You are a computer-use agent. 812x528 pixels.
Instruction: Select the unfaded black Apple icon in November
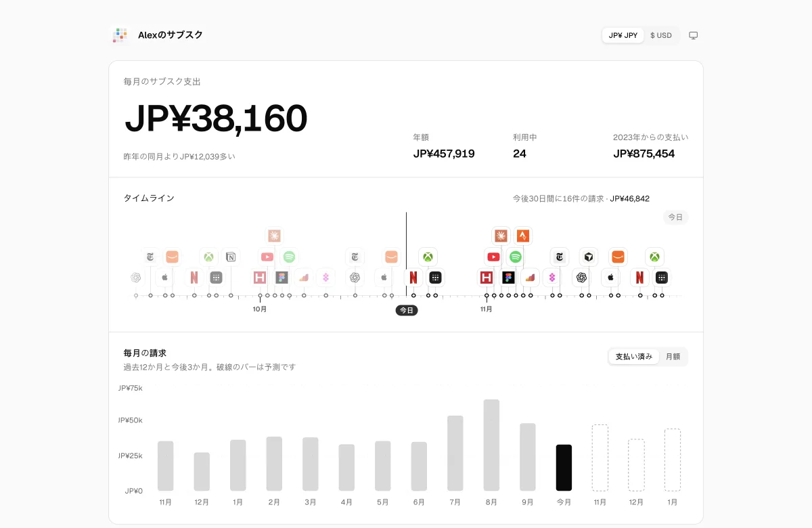[610, 278]
